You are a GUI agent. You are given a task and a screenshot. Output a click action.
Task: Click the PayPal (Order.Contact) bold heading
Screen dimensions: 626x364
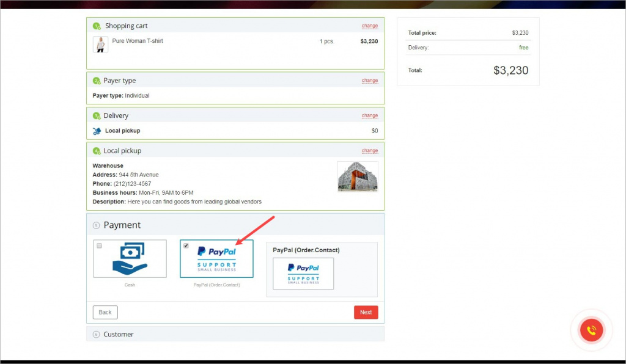coord(306,250)
